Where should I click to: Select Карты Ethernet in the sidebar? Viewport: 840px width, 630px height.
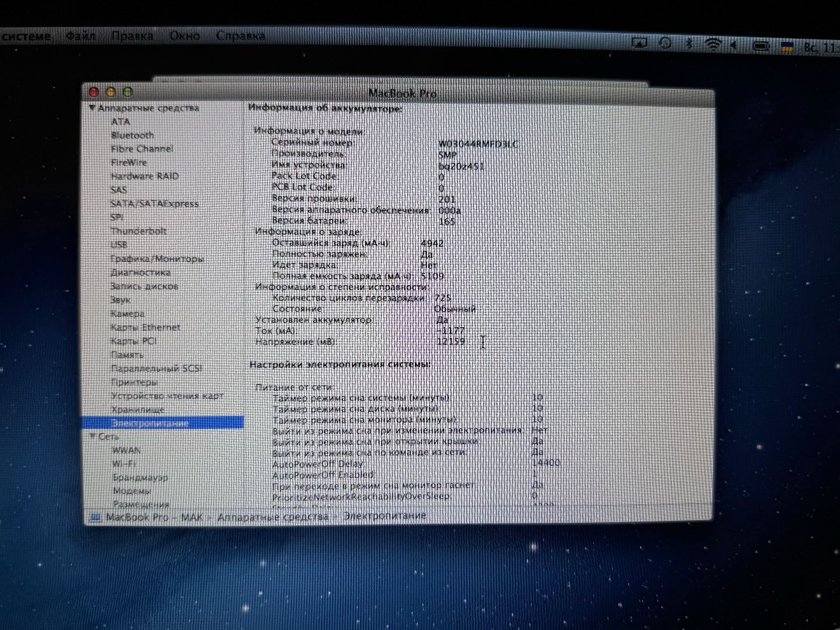pyautogui.click(x=146, y=327)
